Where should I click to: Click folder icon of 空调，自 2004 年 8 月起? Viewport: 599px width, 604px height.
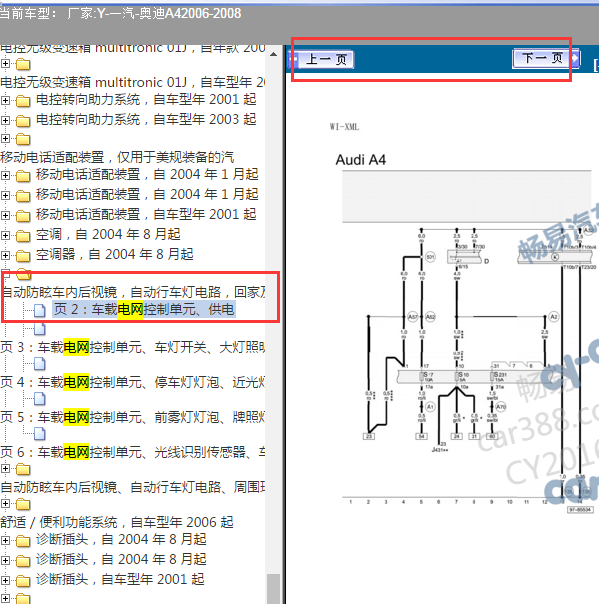click(x=23, y=235)
